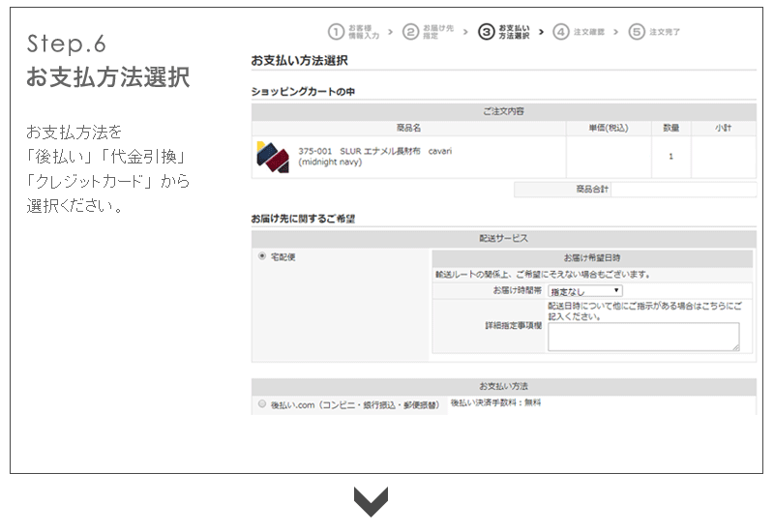
Task: Click the step 1 customer information circle
Action: point(336,32)
